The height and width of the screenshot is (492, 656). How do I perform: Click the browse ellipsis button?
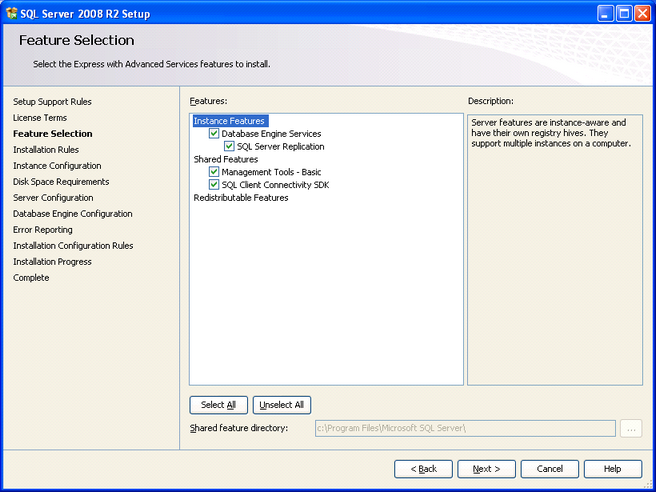[630, 428]
